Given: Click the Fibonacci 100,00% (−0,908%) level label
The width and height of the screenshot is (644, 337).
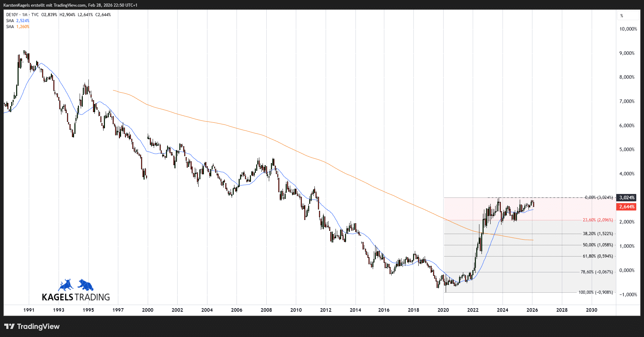Looking at the screenshot, I should (596, 292).
